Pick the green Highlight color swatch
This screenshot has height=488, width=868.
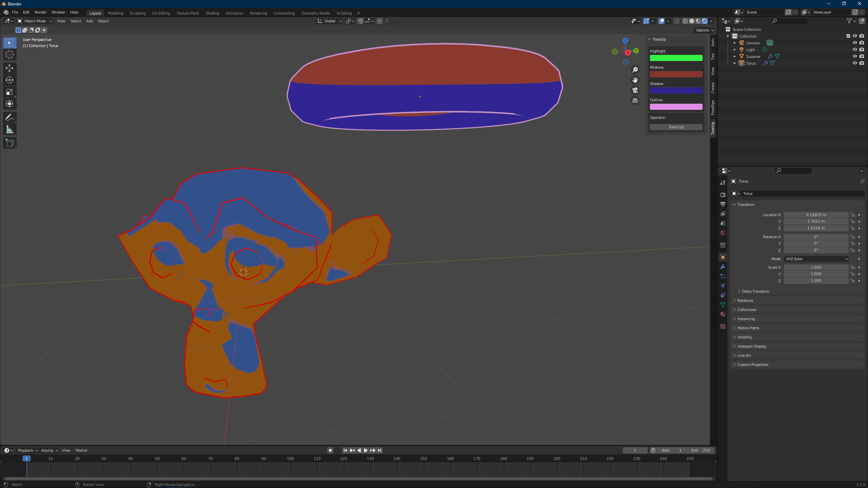(x=676, y=58)
